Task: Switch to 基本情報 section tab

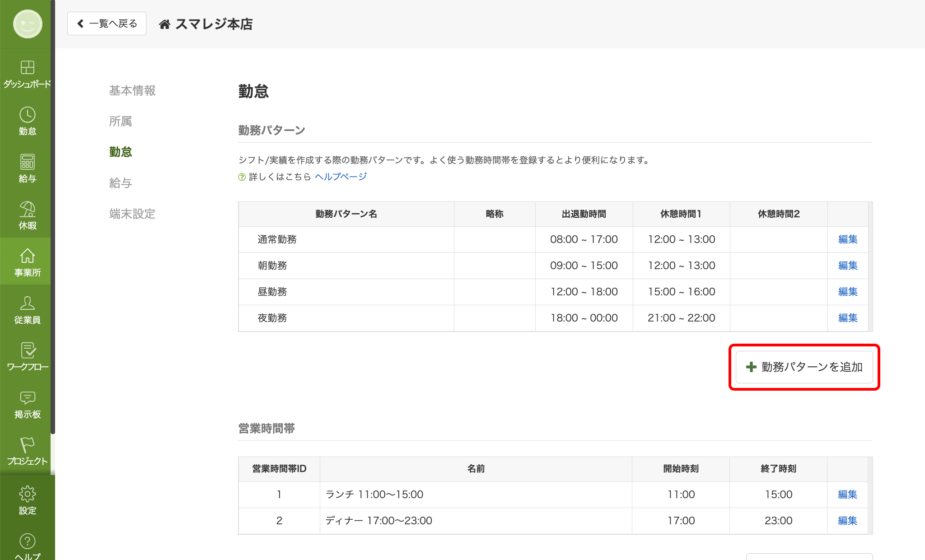Action: pos(132,91)
